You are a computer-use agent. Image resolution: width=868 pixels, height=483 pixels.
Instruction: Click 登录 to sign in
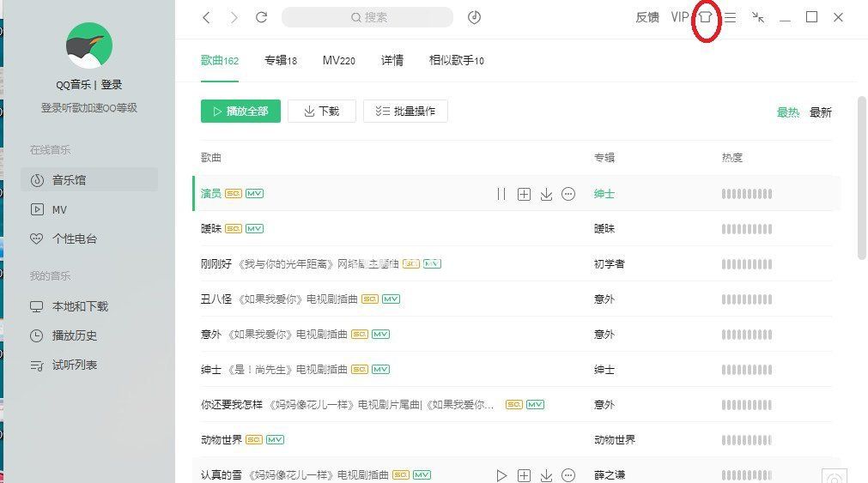click(x=112, y=85)
